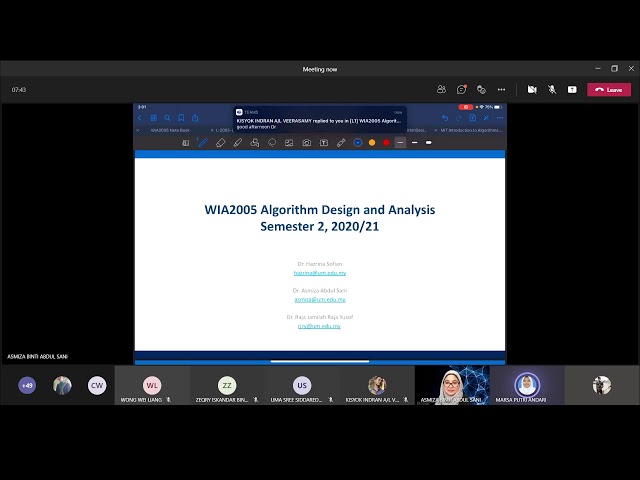Click the blue X icon in GoodNotes top bar
Image resolution: width=640 pixels, height=480 pixels.
click(486, 118)
